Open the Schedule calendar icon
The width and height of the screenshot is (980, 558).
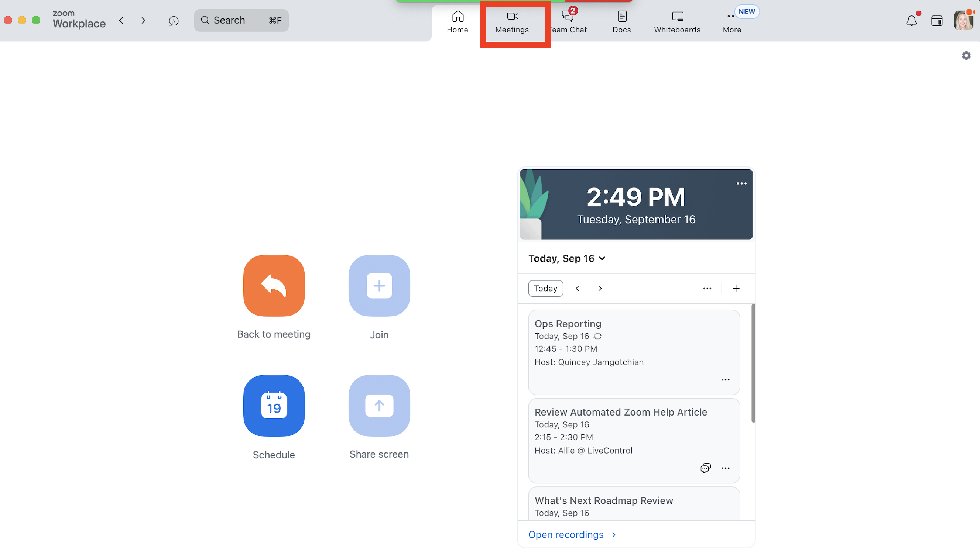click(x=274, y=406)
